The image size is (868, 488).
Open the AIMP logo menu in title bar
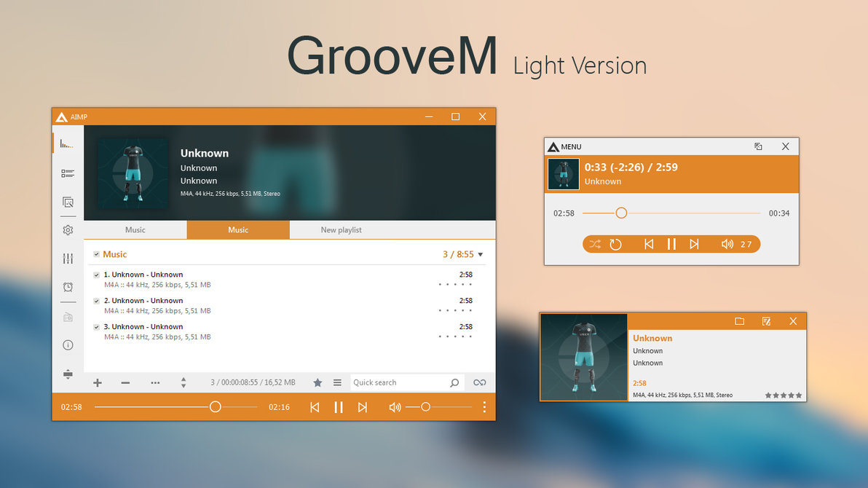[x=61, y=117]
